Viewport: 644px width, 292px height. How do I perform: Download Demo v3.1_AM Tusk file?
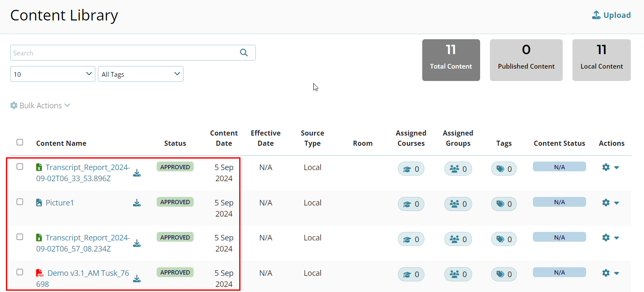tap(137, 278)
